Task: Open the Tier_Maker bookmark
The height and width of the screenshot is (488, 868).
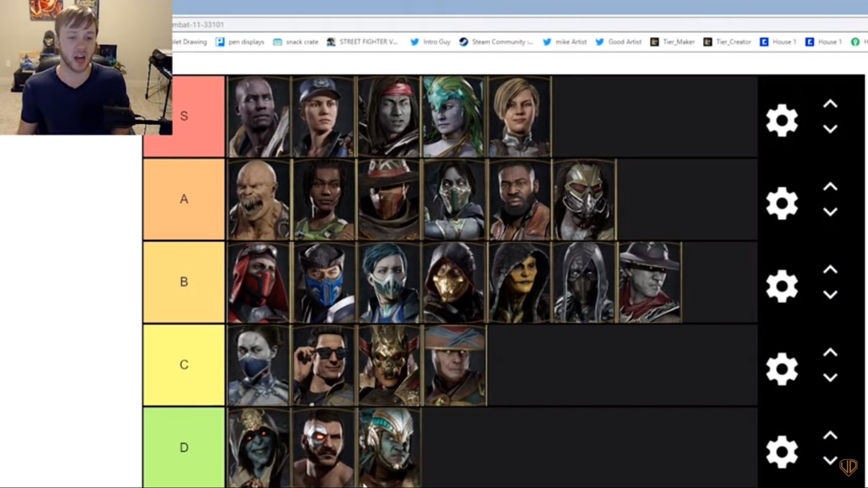Action: (x=672, y=42)
